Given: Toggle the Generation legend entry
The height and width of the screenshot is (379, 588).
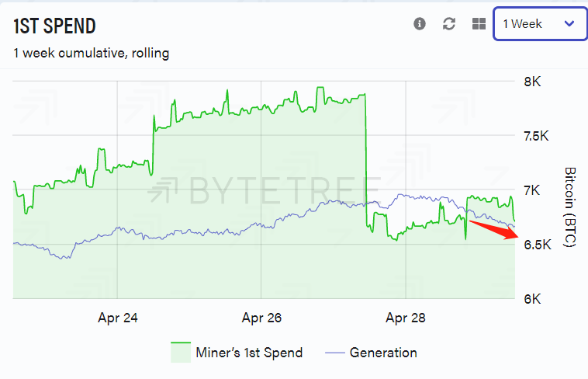Looking at the screenshot, I should [x=372, y=353].
